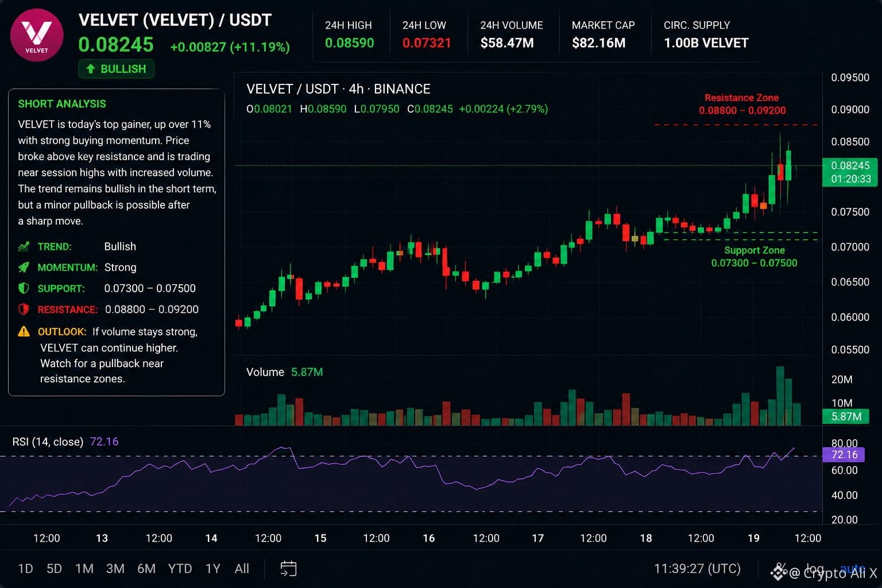Click the RESISTANCE range in the analysis panel

tap(152, 309)
